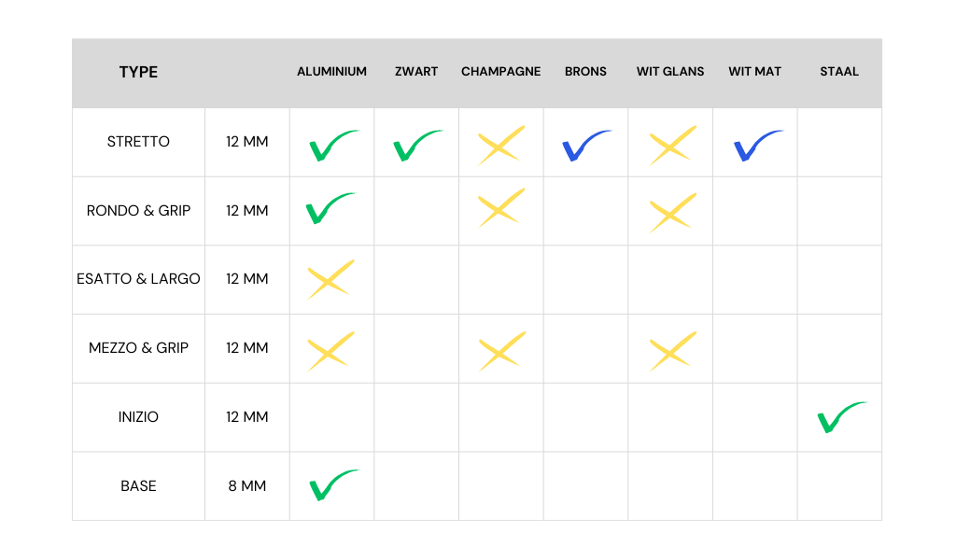
Task: Click the INIZIO row label
Action: point(138,417)
